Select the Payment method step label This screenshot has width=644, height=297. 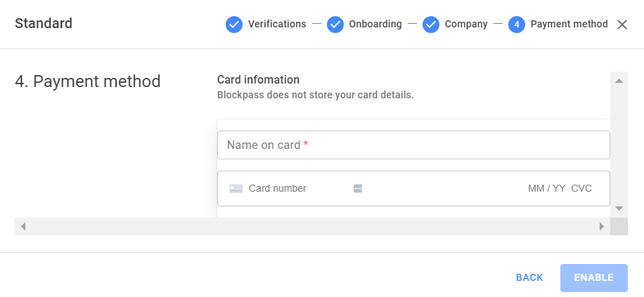coord(569,24)
